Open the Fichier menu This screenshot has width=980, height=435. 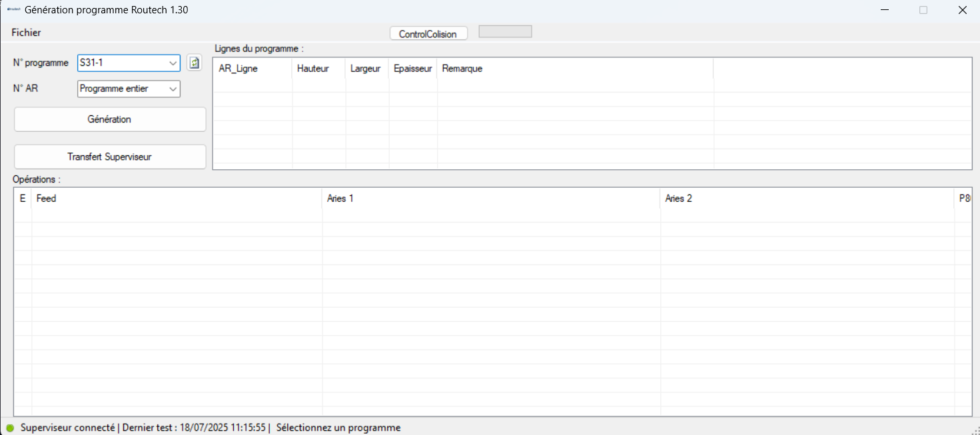pos(26,33)
